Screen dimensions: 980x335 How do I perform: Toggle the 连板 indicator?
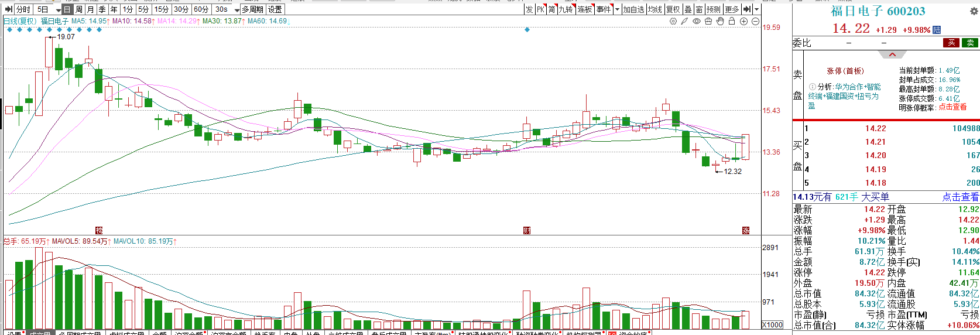point(585,9)
